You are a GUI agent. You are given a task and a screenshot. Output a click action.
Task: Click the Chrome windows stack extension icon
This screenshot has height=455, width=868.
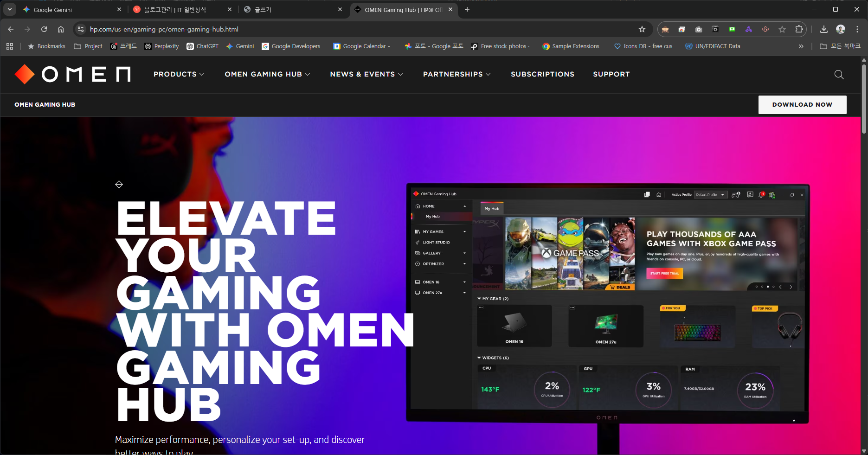[682, 29]
